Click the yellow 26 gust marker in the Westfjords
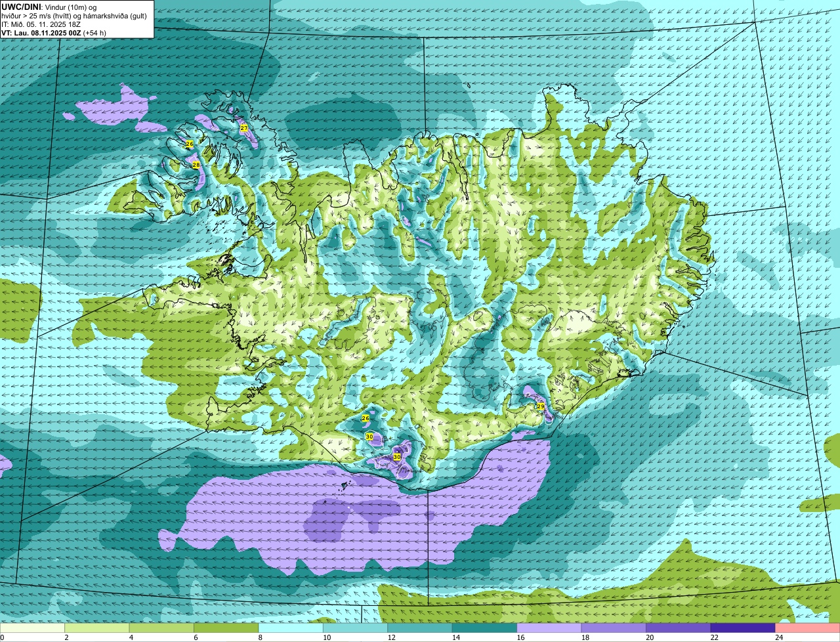 click(x=189, y=144)
